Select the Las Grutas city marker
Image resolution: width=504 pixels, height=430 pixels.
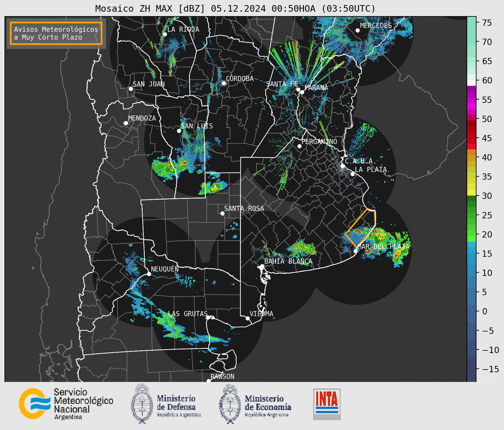tap(208, 318)
